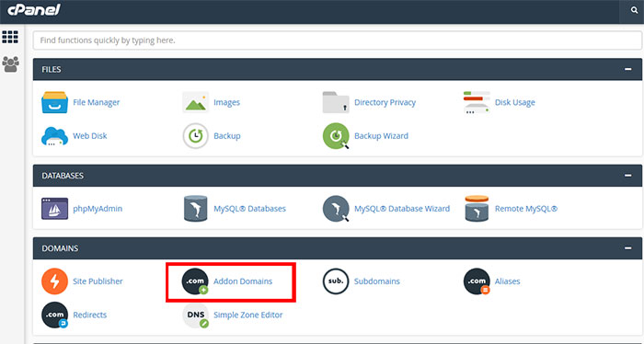Click the Images icon
Screen dimensions: 644x344
[195, 102]
